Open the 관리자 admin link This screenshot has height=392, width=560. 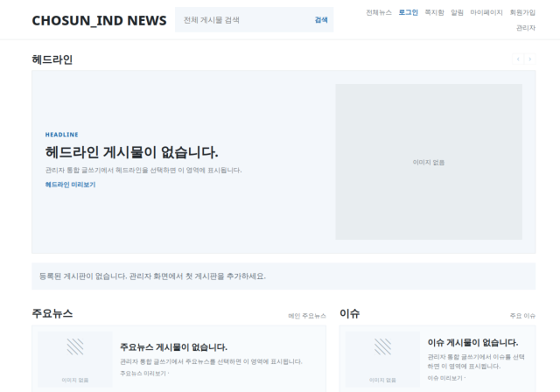tap(526, 28)
